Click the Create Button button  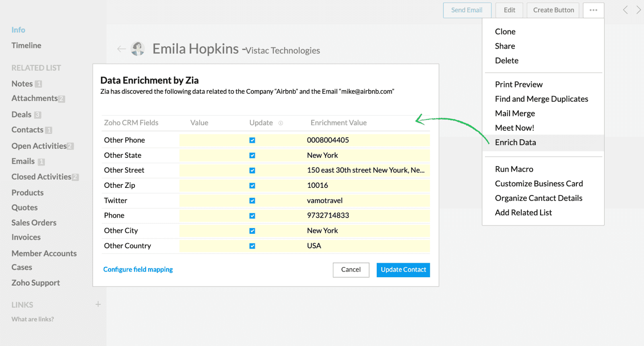click(553, 10)
